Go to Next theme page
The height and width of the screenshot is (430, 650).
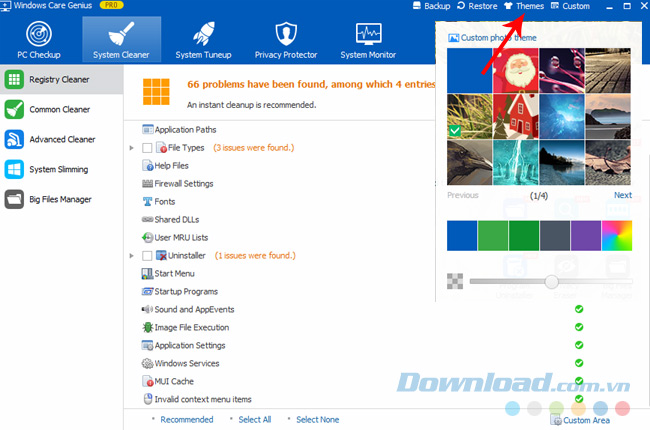click(623, 195)
